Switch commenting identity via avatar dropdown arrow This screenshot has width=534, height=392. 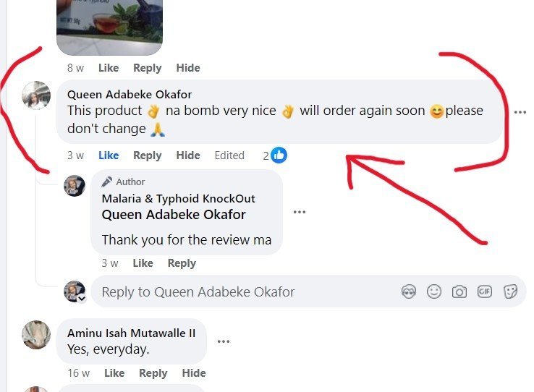point(82,299)
